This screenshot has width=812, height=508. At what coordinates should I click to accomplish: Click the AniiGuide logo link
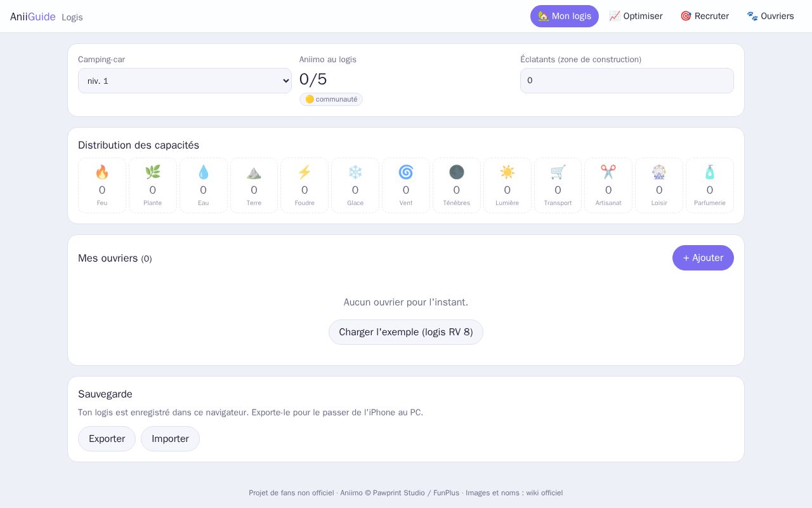click(x=33, y=17)
